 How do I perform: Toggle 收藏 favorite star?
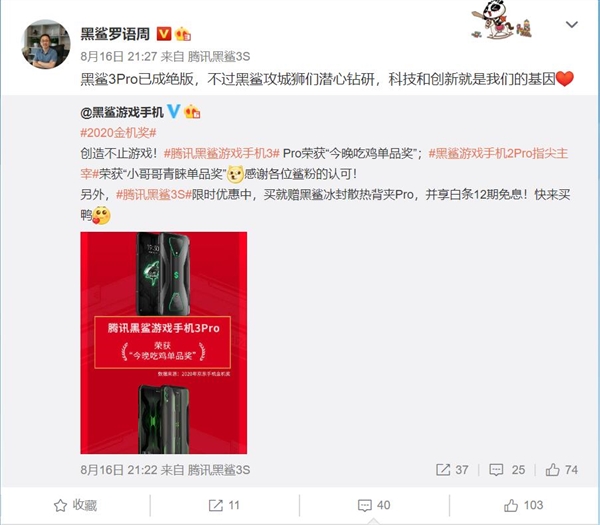(x=75, y=505)
